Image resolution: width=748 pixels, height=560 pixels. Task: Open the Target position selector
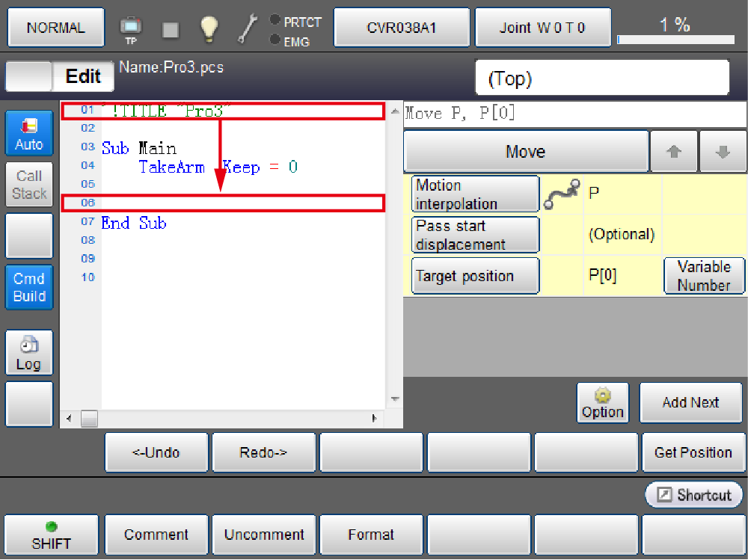pyautogui.click(x=475, y=276)
